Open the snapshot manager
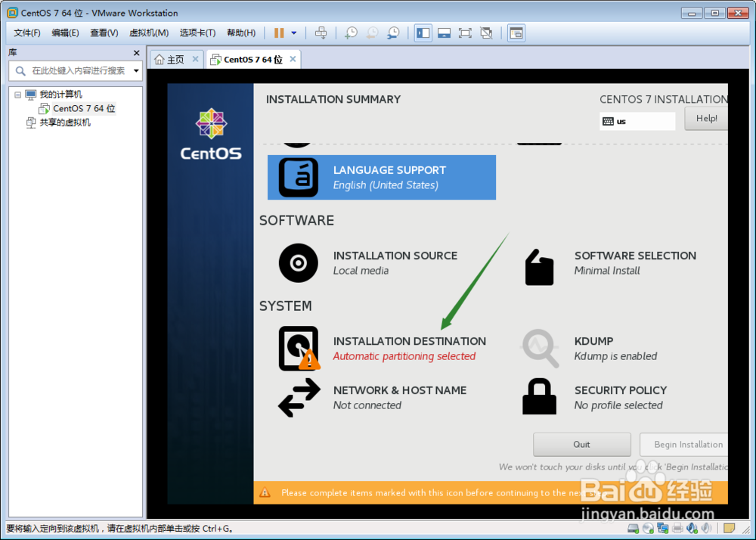This screenshot has height=540, width=756. tap(393, 33)
